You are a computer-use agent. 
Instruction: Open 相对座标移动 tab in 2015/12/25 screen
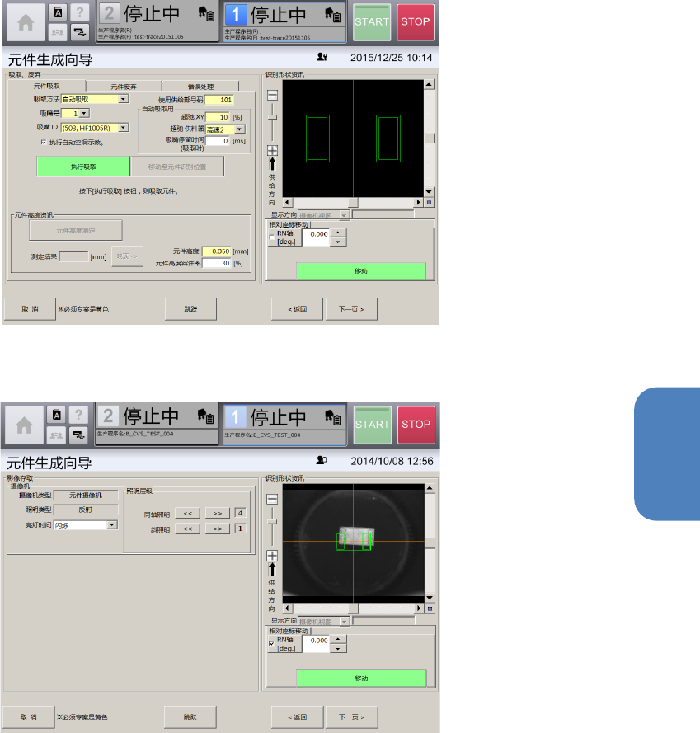point(289,225)
